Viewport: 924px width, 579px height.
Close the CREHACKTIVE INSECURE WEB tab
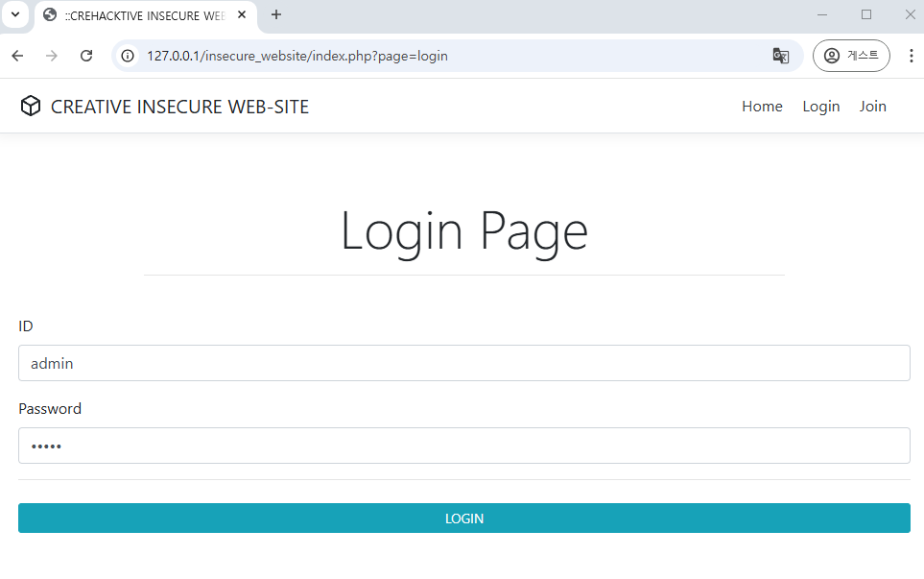[x=242, y=14]
